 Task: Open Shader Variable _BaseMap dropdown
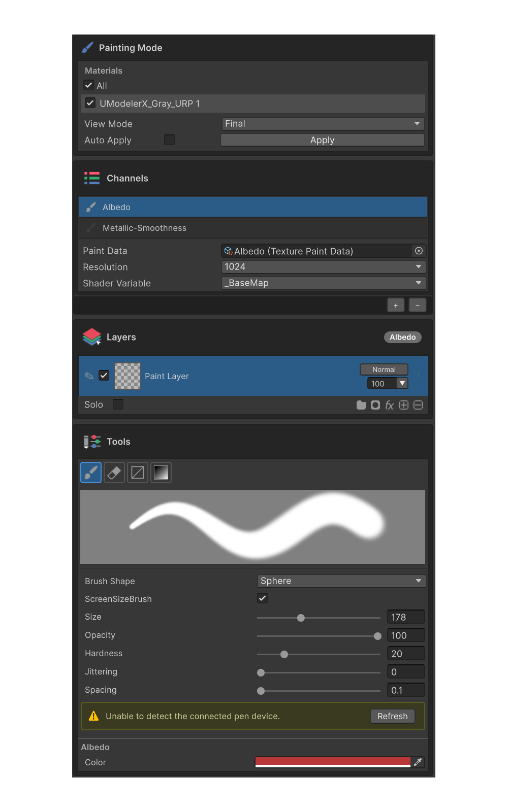(324, 283)
